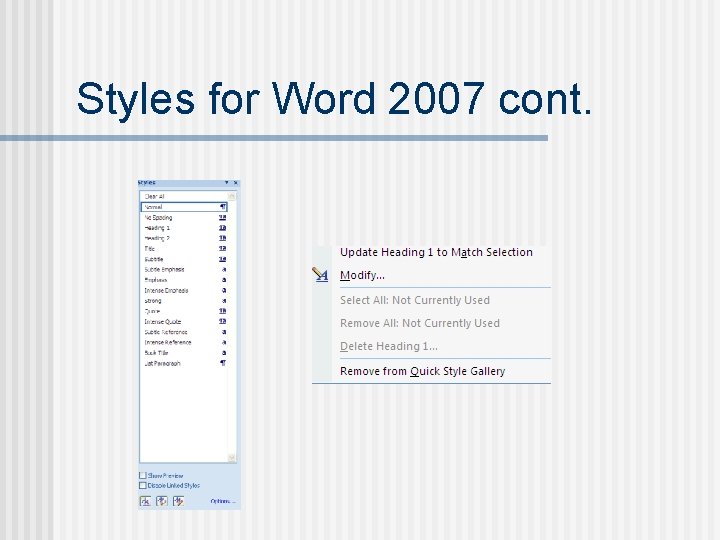Click Remove All: Not Currently Used
This screenshot has height=540, width=720.
coord(420,323)
